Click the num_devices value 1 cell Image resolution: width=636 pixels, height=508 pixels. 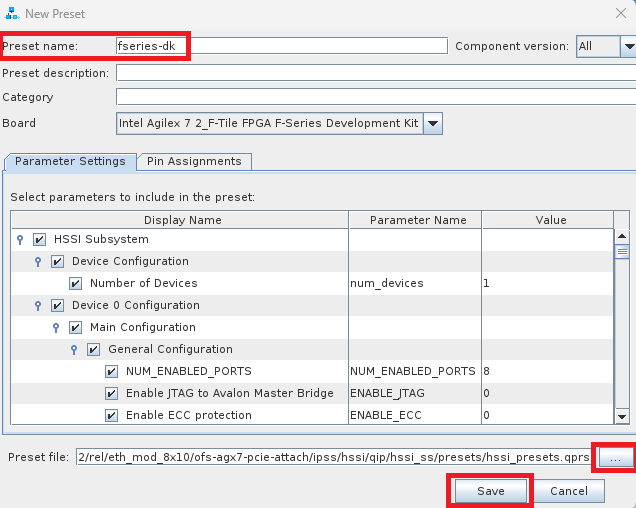tap(548, 283)
